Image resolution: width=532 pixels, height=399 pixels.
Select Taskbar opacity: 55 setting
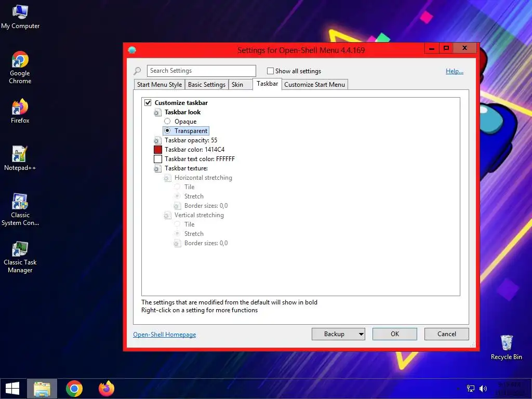pos(191,140)
